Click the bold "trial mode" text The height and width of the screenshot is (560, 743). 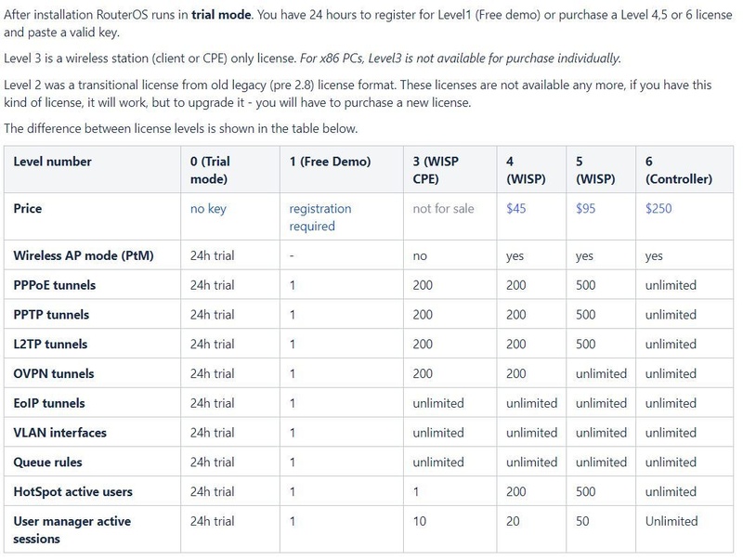click(x=212, y=17)
